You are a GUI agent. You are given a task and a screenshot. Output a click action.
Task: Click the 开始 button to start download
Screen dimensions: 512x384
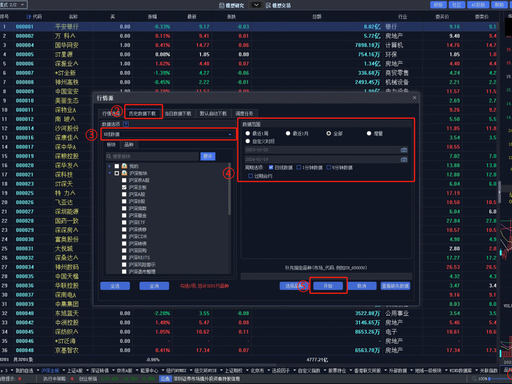click(328, 286)
